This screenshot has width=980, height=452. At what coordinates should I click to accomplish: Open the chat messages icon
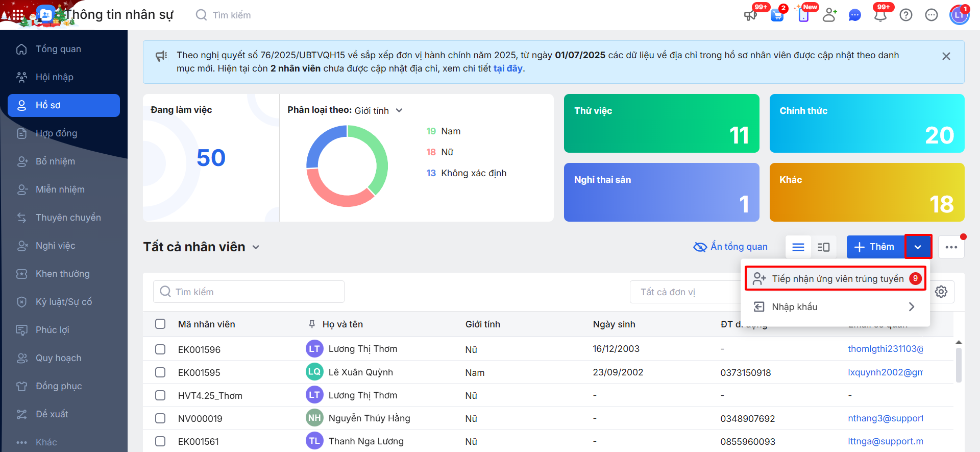pos(855,15)
